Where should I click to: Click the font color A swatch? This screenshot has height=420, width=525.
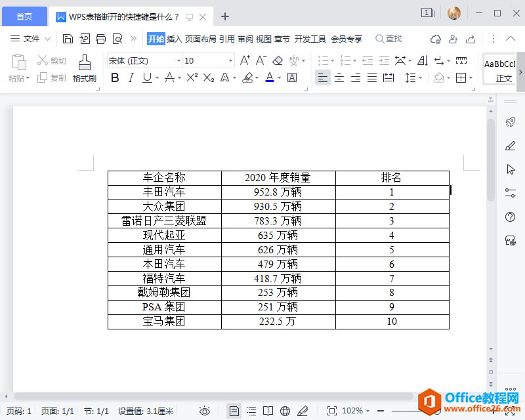click(270, 77)
